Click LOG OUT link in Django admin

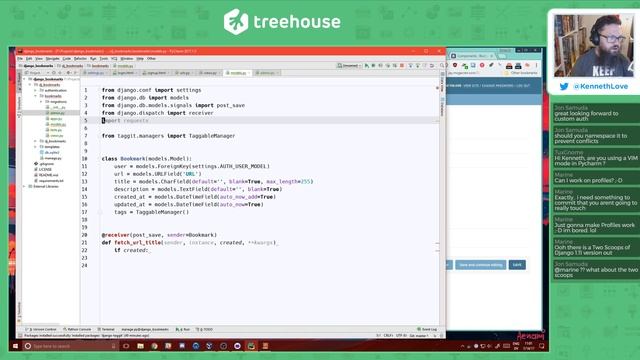(523, 86)
